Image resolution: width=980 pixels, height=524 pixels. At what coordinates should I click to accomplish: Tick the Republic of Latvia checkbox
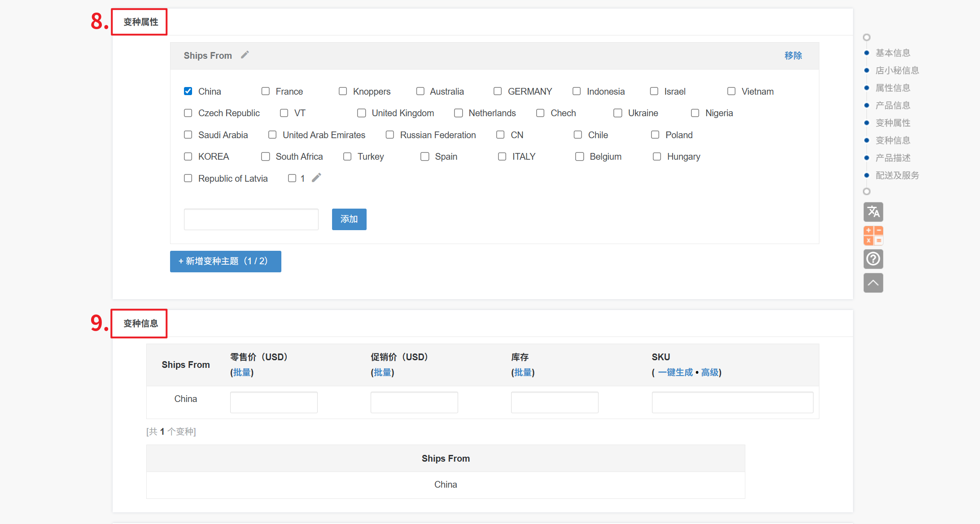point(188,178)
